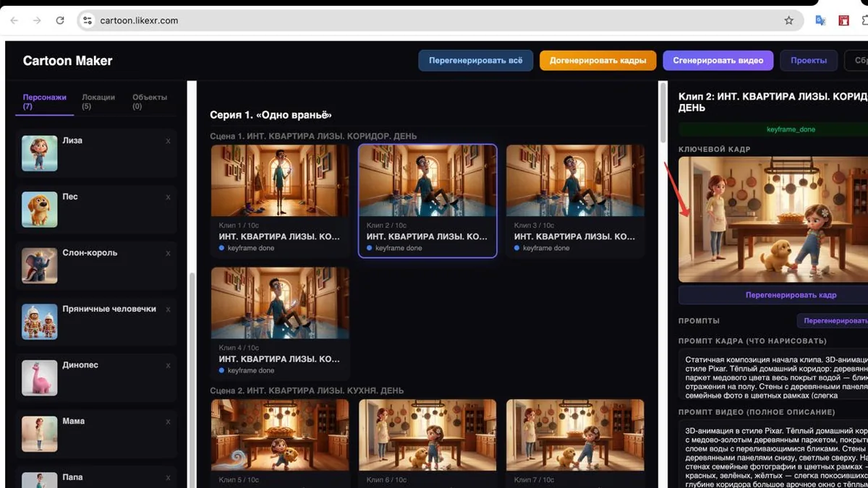Click Догенерировать кадры button

point(597,61)
